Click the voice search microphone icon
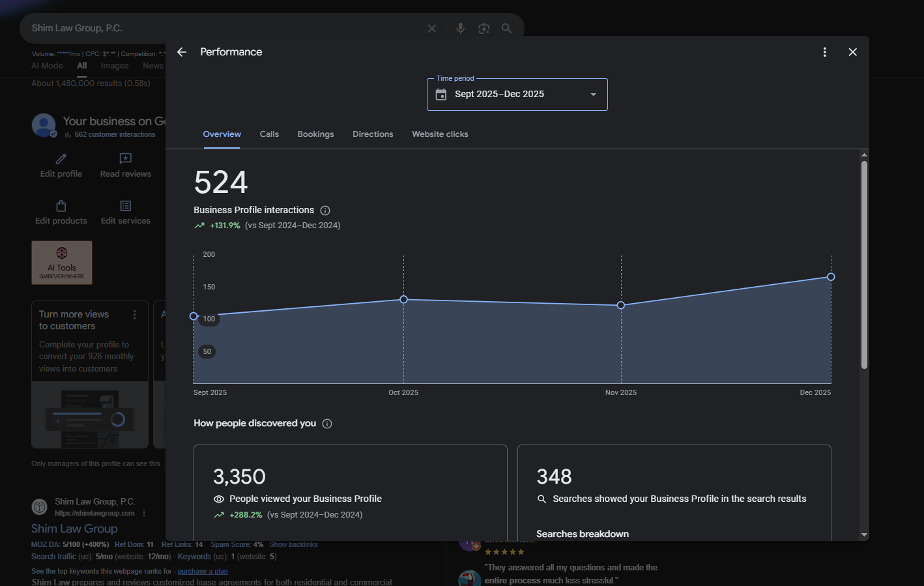The width and height of the screenshot is (924, 586). [460, 29]
